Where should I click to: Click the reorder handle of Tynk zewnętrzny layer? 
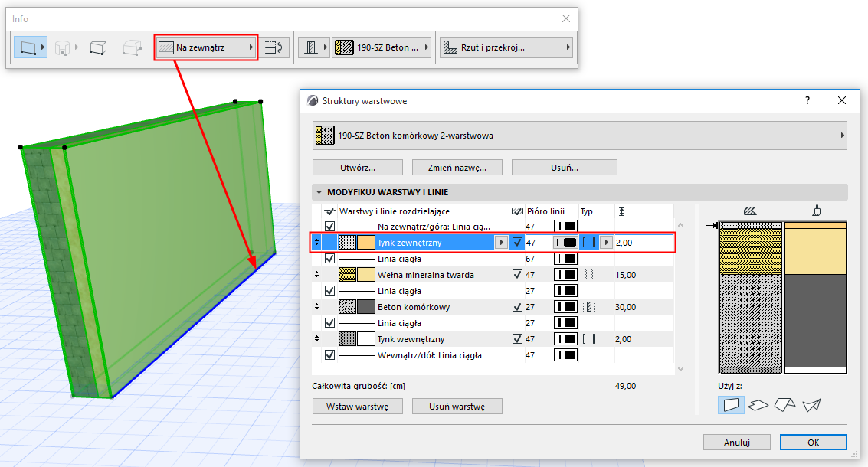[x=316, y=243]
